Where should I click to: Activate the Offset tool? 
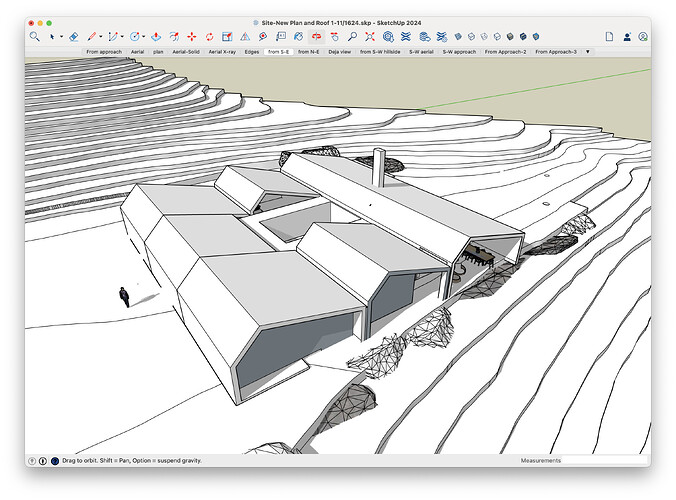174,37
